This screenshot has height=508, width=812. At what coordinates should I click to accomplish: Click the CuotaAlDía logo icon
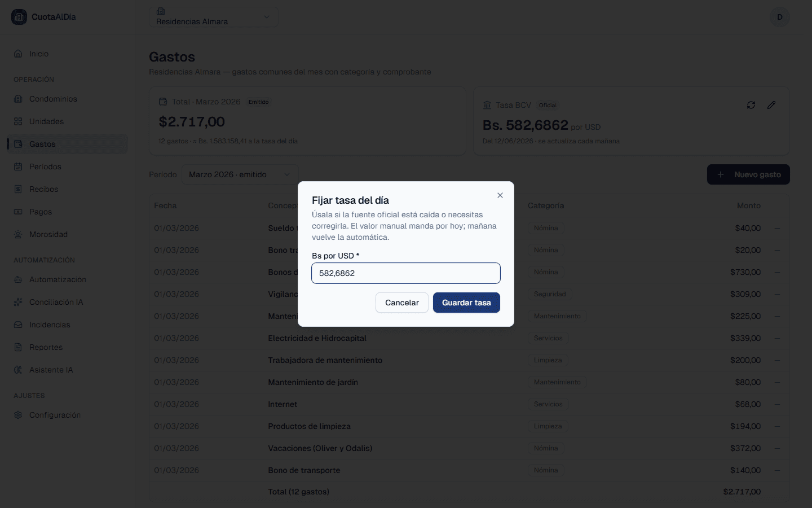(x=19, y=17)
